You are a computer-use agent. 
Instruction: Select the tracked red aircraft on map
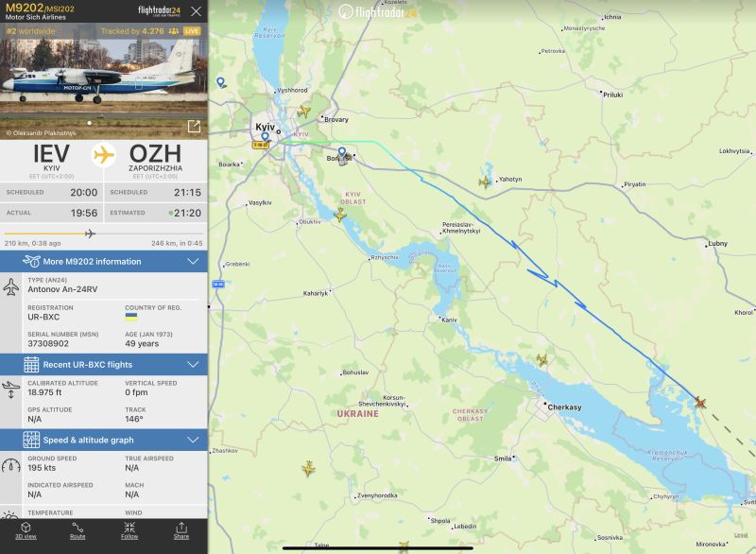(x=700, y=402)
